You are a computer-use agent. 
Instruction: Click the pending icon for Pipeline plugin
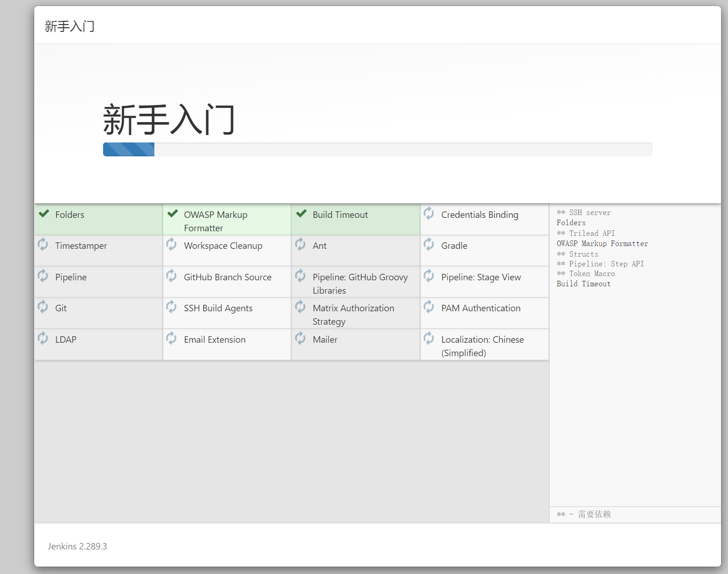click(x=43, y=276)
